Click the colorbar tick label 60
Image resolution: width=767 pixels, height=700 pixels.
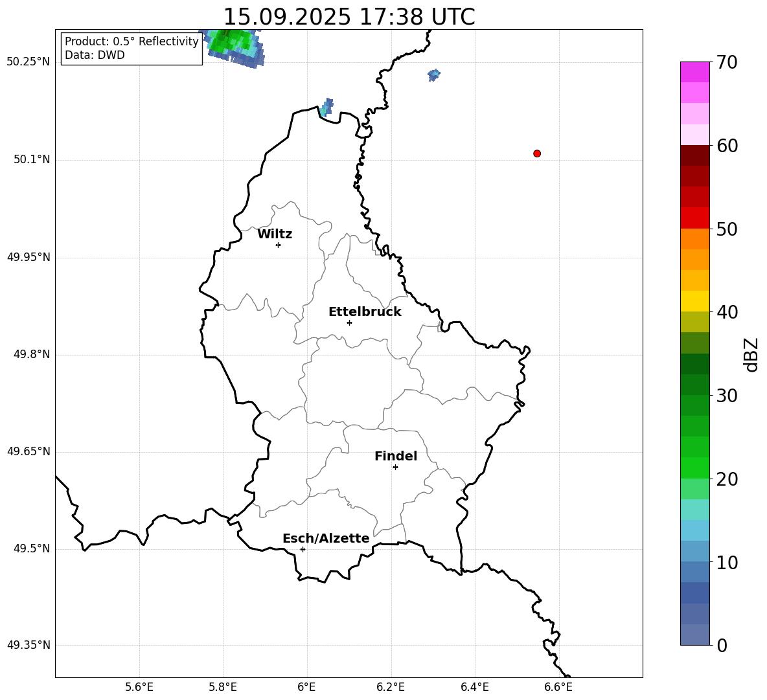tap(727, 146)
